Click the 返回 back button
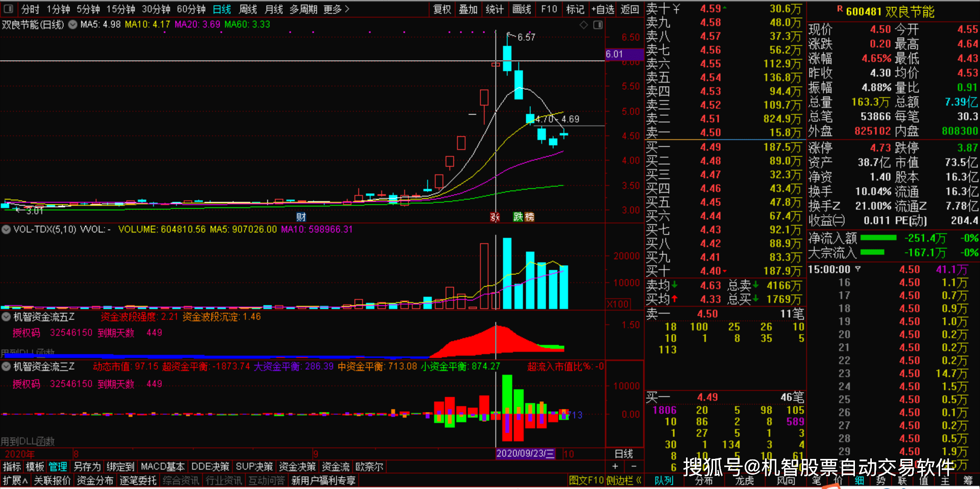Image resolution: width=980 pixels, height=489 pixels. click(630, 9)
